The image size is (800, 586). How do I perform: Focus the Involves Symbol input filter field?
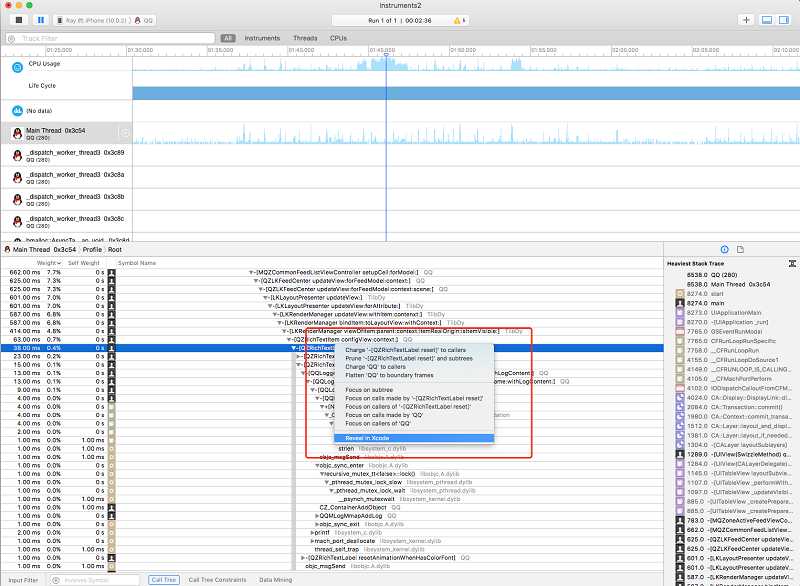pyautogui.click(x=95, y=580)
